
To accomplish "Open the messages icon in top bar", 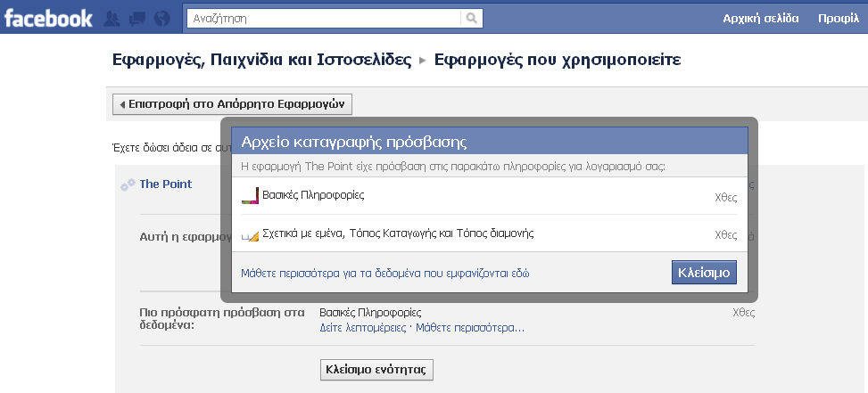I will pos(137,18).
